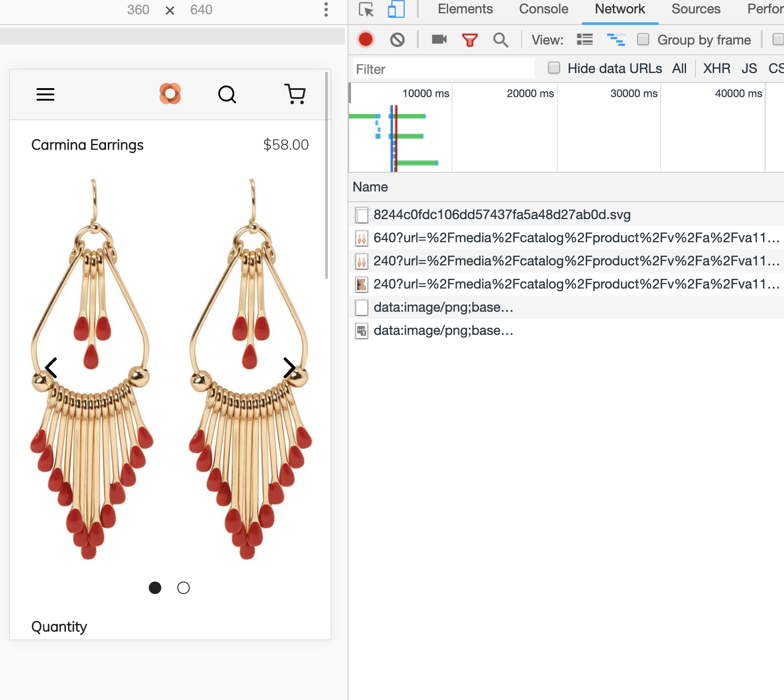This screenshot has height=700, width=784.
Task: Click the device width value 360
Action: pos(138,10)
